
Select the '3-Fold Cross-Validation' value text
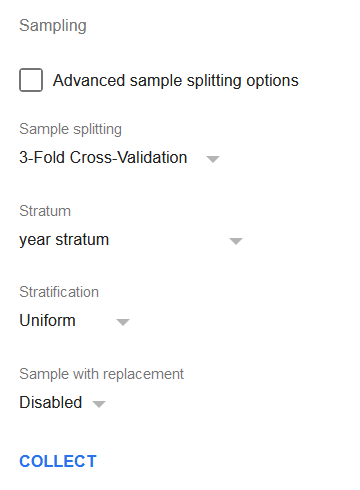103,157
